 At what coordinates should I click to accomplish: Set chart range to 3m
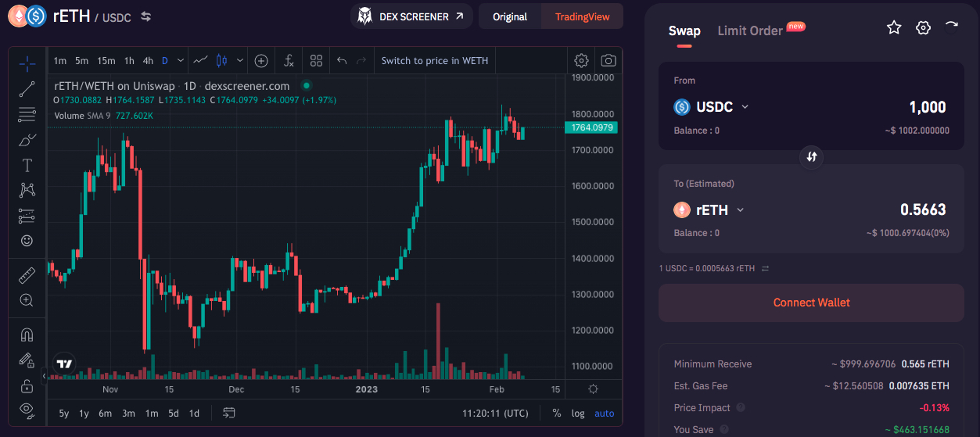(x=128, y=414)
